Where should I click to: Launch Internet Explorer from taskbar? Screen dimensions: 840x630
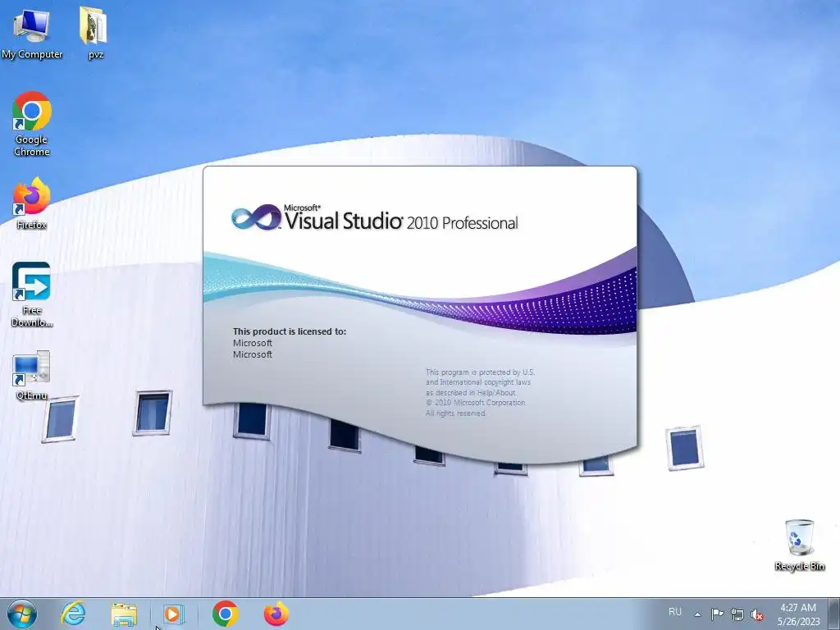(73, 614)
